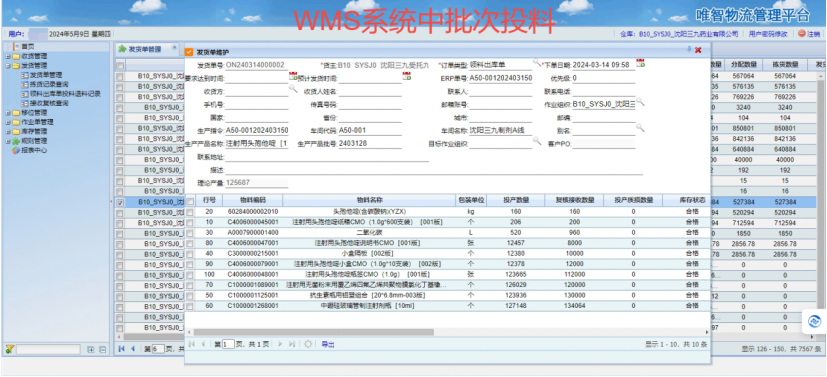This screenshot has width=827, height=377.
Task: Click the dialog's previous-page navigation icon
Action: click(x=203, y=344)
